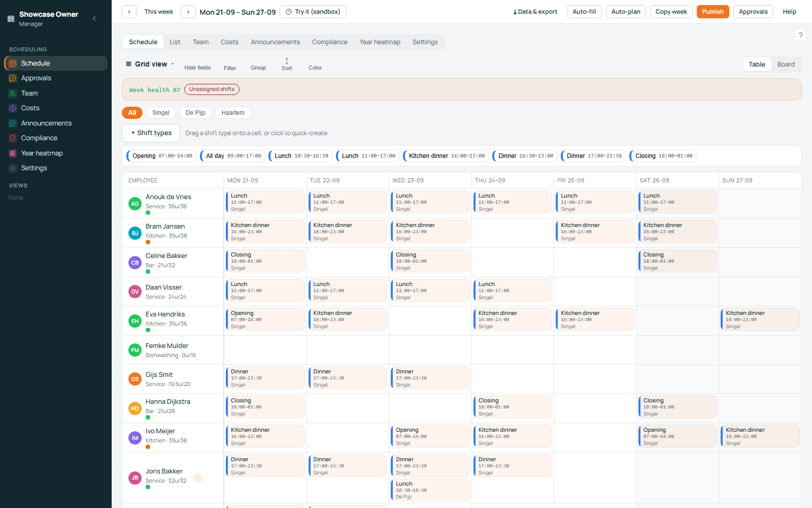Switch to Board view toggle
Screen dimensions: 812x508
point(786,65)
